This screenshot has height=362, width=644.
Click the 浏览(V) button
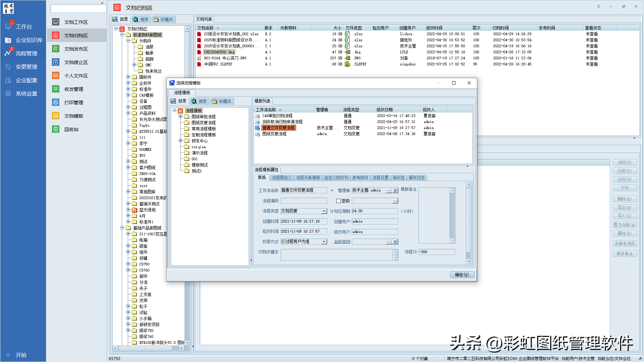point(625,162)
